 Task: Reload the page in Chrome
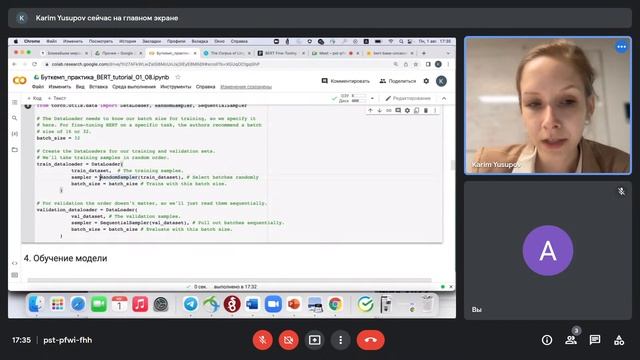[x=34, y=64]
